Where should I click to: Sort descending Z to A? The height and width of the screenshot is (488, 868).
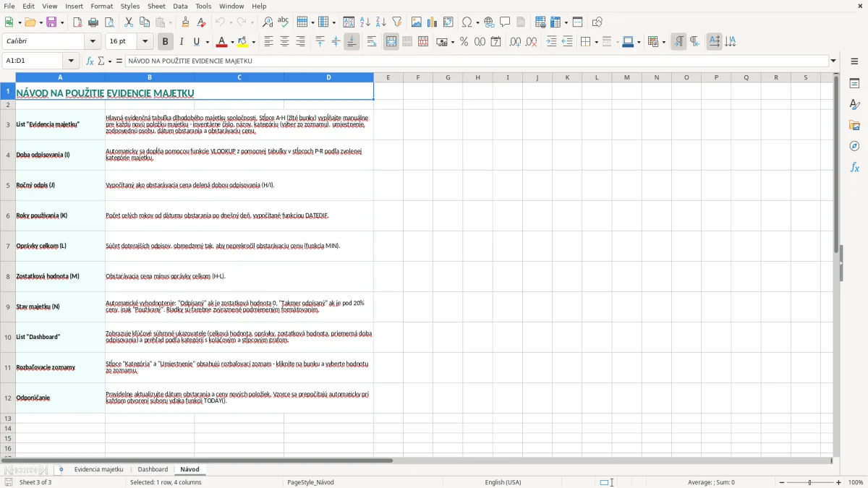[x=381, y=22]
